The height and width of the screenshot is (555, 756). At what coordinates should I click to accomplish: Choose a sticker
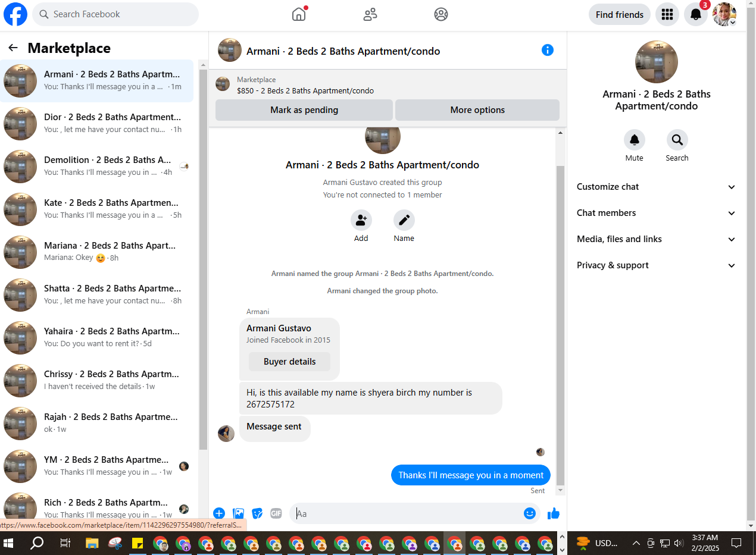pyautogui.click(x=257, y=513)
